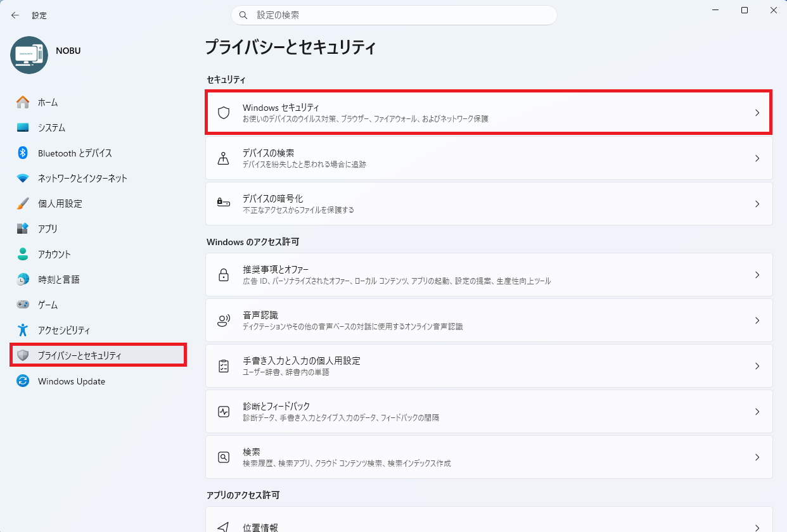The width and height of the screenshot is (787, 532).
Task: Go to 時刻と言語 label
Action: coord(59,279)
